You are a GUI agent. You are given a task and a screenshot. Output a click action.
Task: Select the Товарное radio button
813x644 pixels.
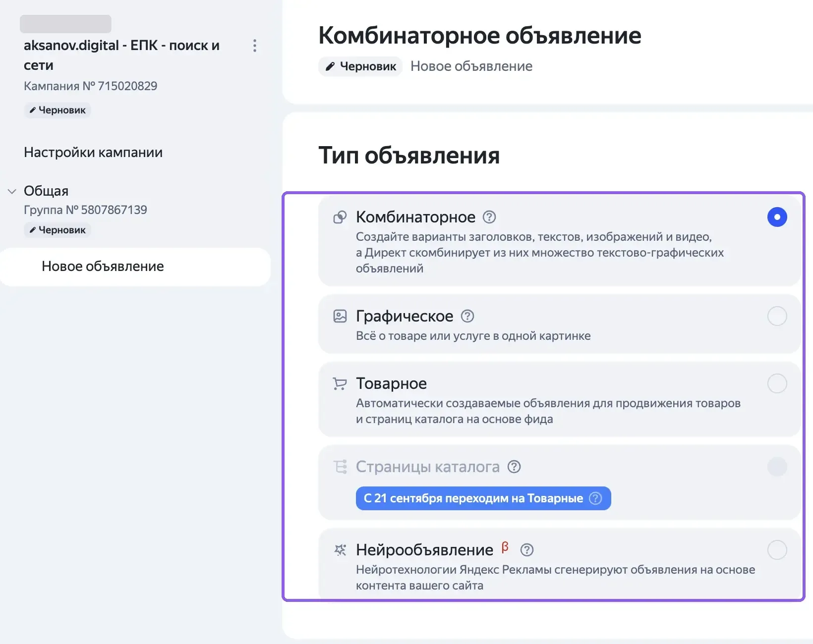coord(777,383)
